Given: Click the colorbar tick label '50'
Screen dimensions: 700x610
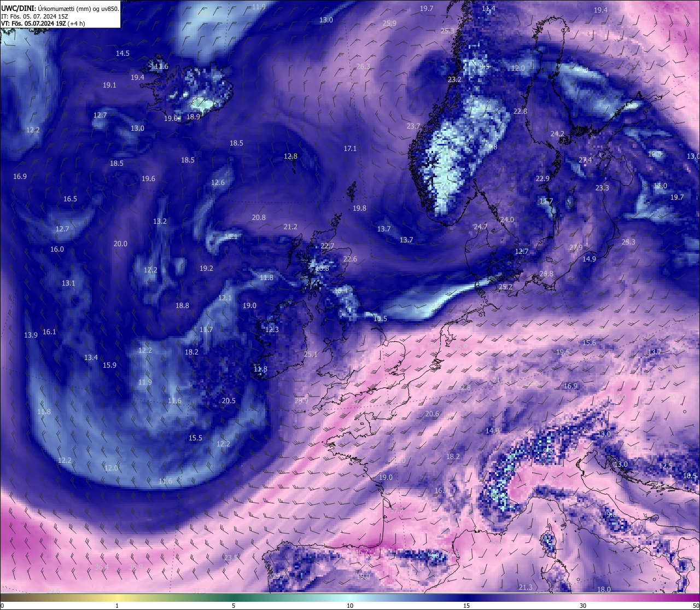Looking at the screenshot, I should [x=696, y=606].
